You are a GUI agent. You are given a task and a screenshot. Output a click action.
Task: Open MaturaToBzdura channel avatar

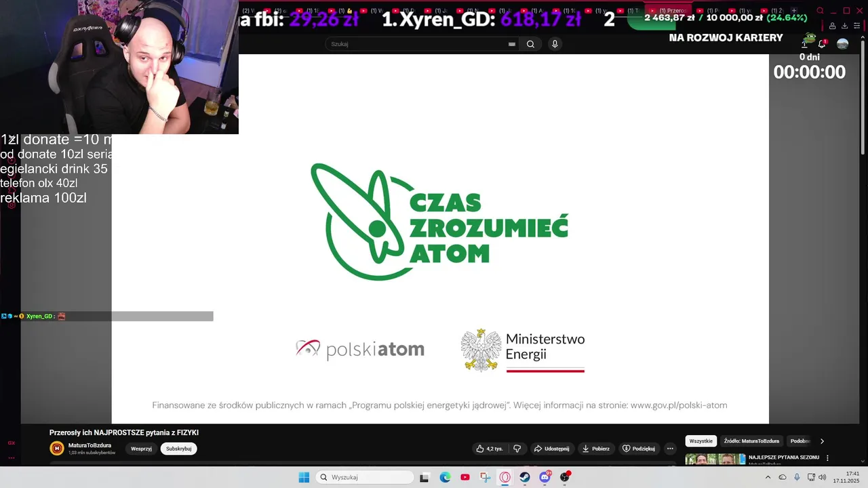pos(57,448)
